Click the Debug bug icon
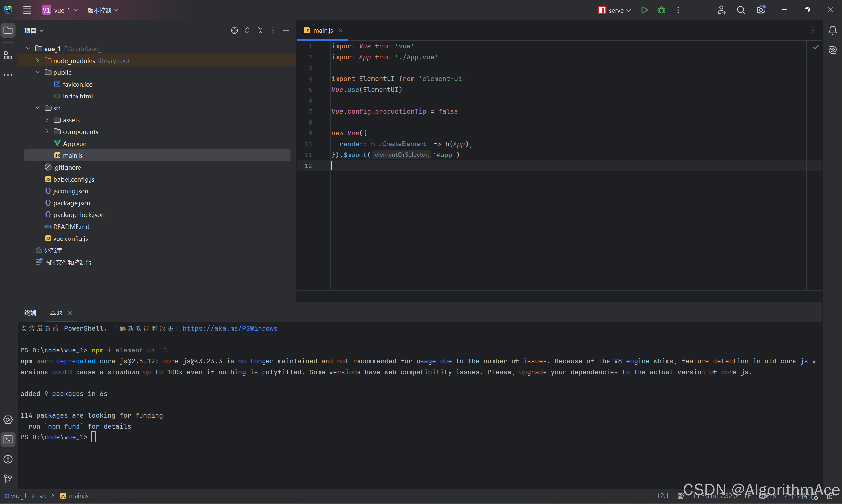This screenshot has width=842, height=504. coord(661,10)
